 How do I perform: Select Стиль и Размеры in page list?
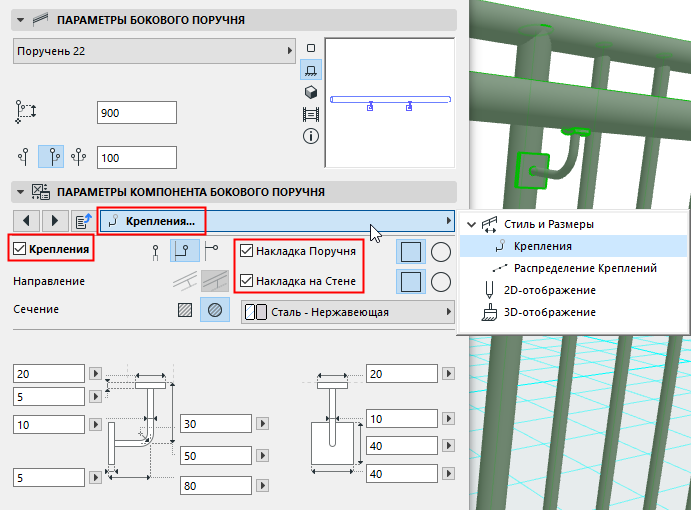(549, 224)
